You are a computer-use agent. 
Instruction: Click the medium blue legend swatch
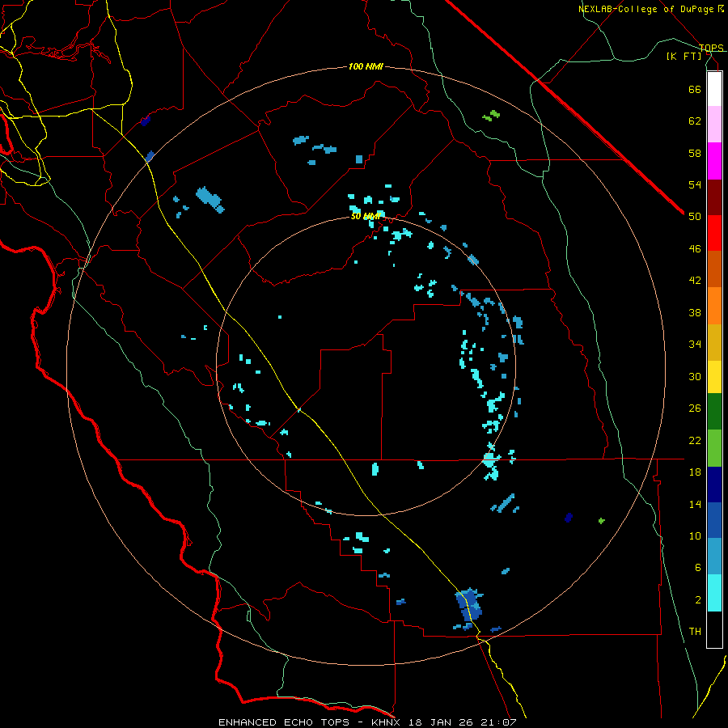[714, 520]
